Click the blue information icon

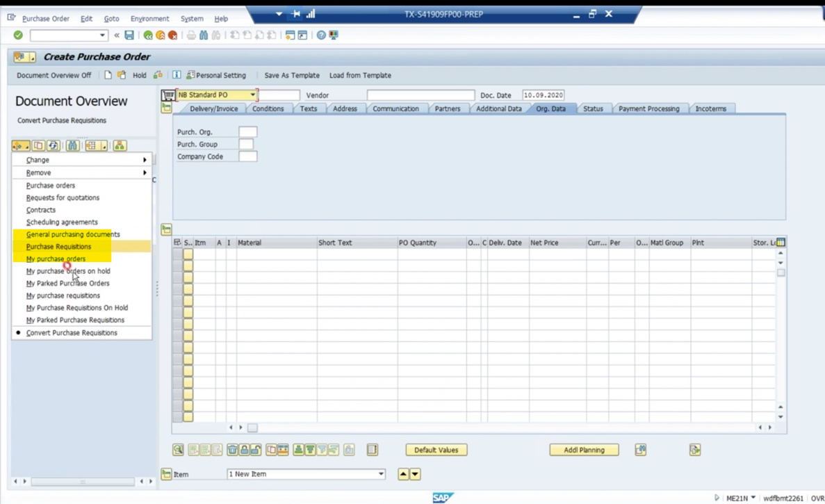tap(177, 75)
